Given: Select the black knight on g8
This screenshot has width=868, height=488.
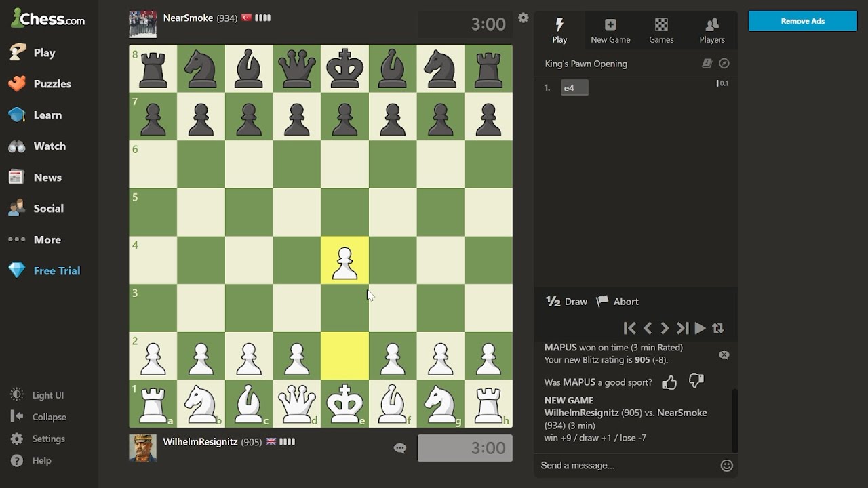Looking at the screenshot, I should pos(441,68).
